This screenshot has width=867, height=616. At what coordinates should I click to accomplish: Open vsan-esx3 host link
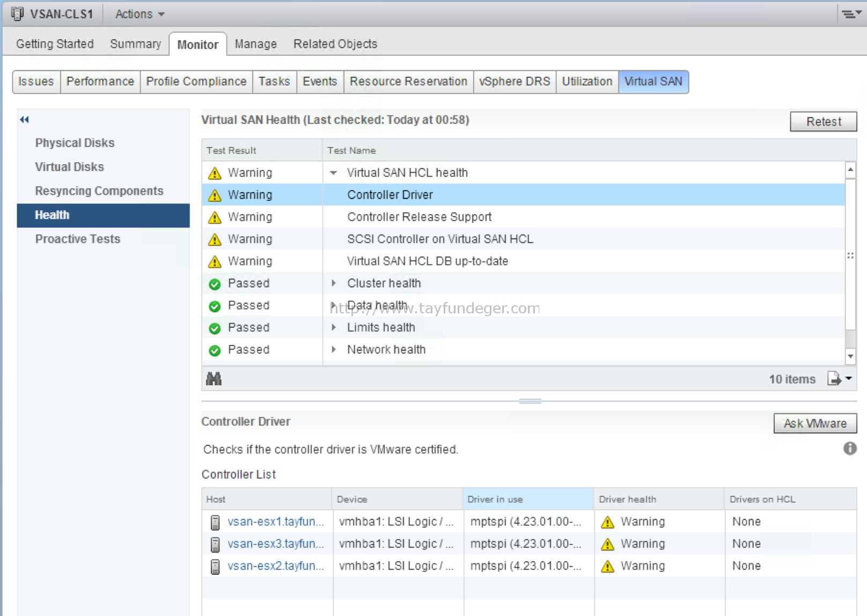point(276,544)
